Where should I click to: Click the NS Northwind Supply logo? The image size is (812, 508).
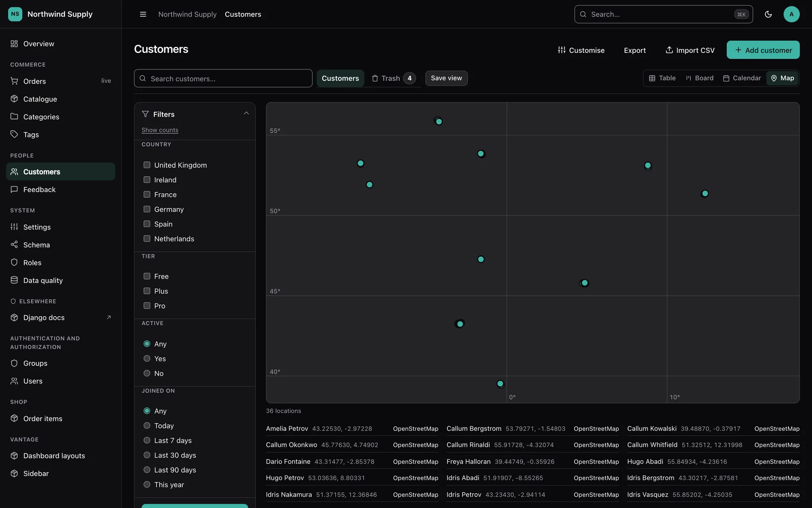point(15,14)
